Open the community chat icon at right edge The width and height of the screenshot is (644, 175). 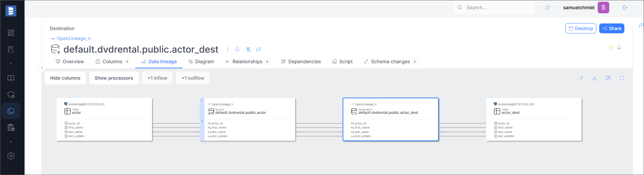641,25
